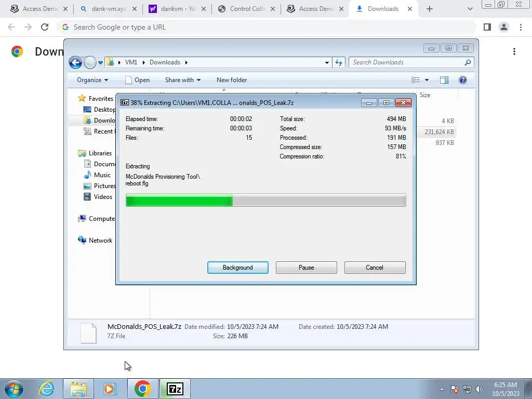Image resolution: width=532 pixels, height=399 pixels.
Task: Click Explorer's blue Back arrow button
Action: pos(75,62)
